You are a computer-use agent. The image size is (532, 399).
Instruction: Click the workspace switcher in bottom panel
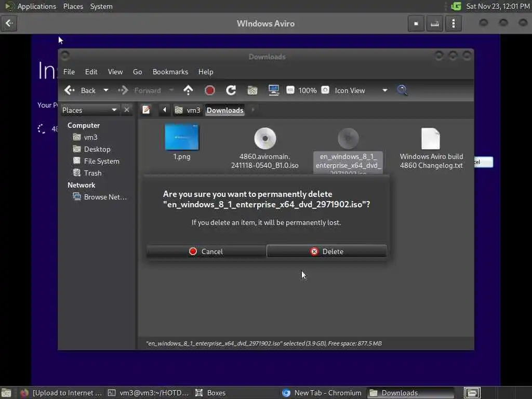coord(472,393)
